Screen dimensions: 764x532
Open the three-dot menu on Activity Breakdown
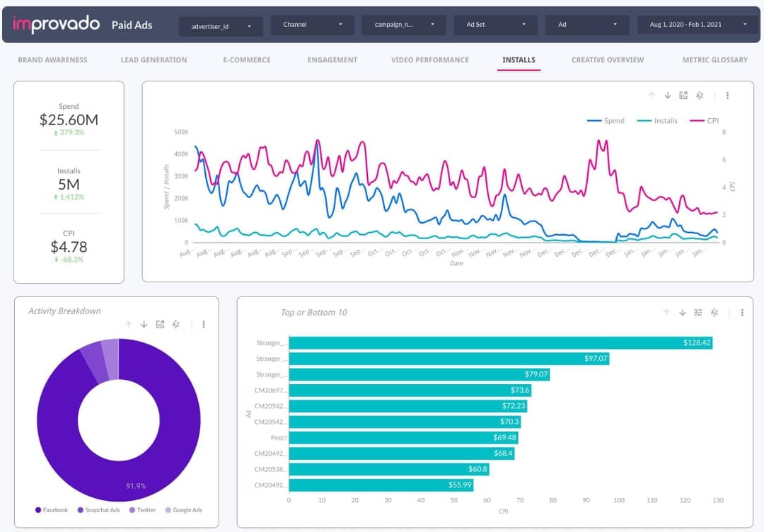click(203, 324)
